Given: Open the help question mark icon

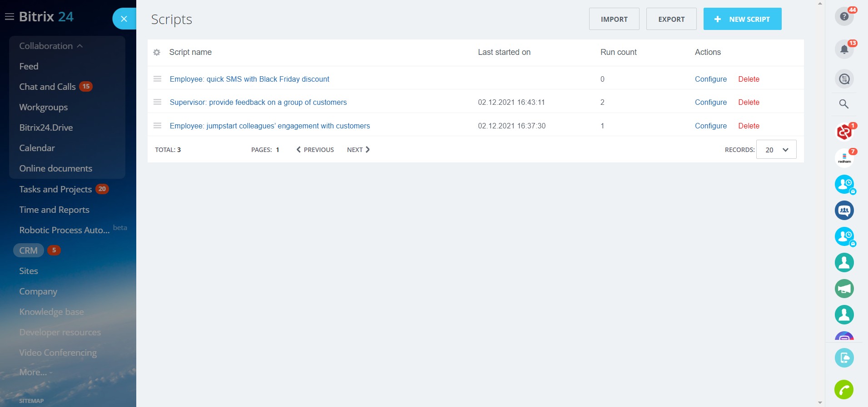Looking at the screenshot, I should [x=843, y=17].
